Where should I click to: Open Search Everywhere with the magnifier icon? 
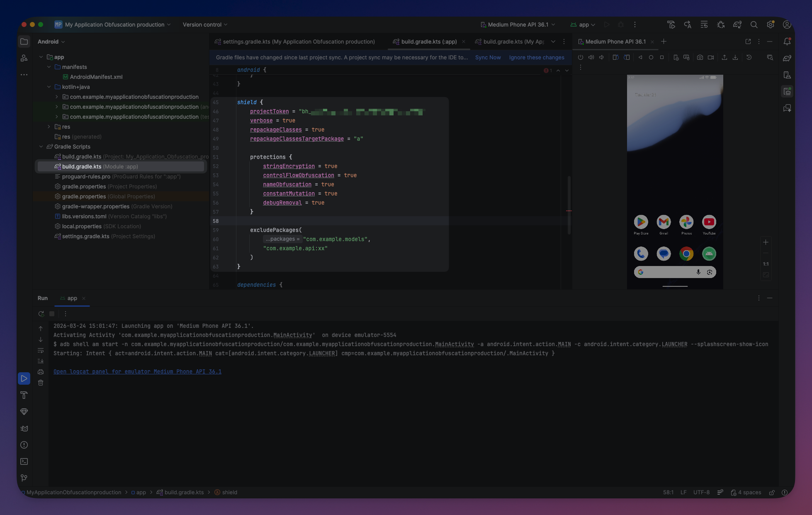pyautogui.click(x=754, y=24)
